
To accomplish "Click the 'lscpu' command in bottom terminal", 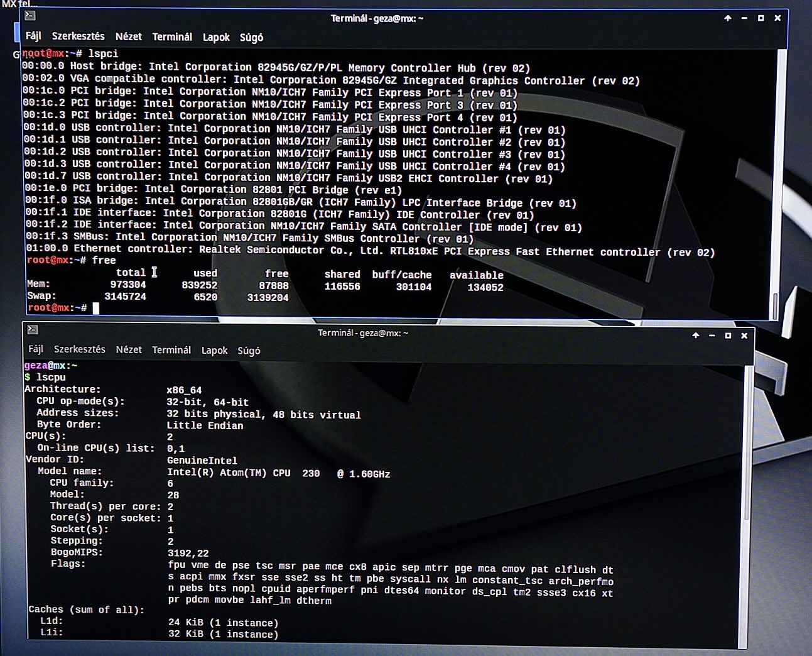I will [x=51, y=378].
